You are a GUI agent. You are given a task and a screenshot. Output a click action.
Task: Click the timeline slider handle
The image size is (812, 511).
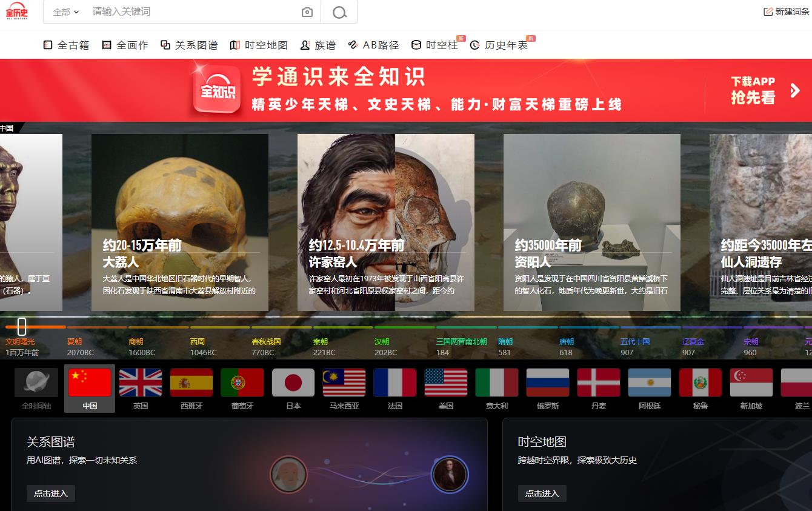coord(22,326)
